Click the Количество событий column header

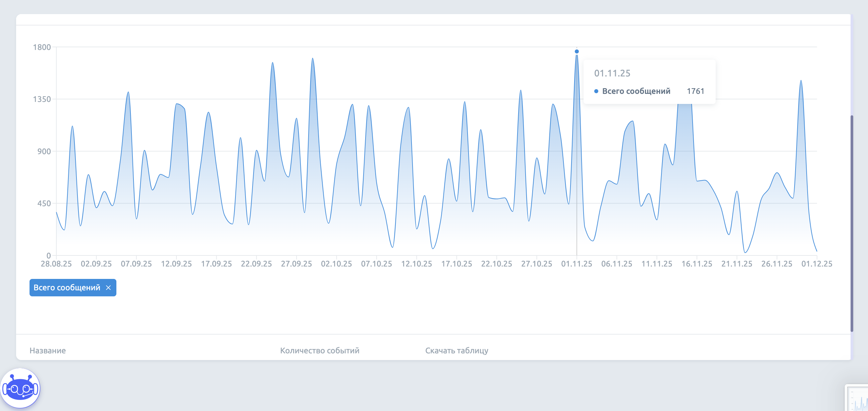[x=319, y=350]
